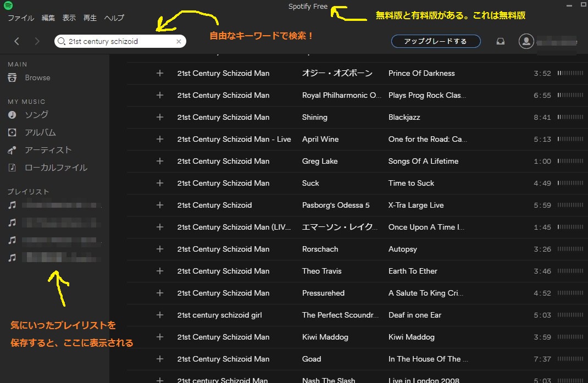Add the Kiwi Maddog track with plus
The image size is (588, 383).
160,337
